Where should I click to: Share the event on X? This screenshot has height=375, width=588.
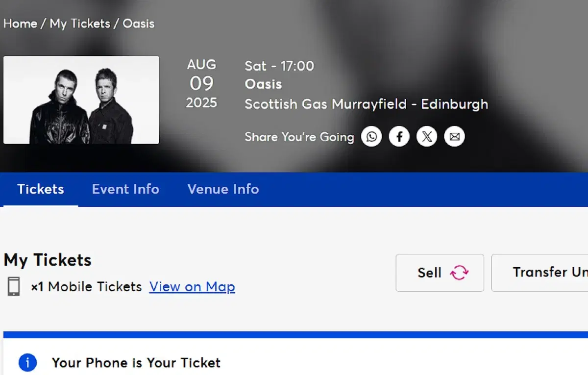(x=427, y=137)
